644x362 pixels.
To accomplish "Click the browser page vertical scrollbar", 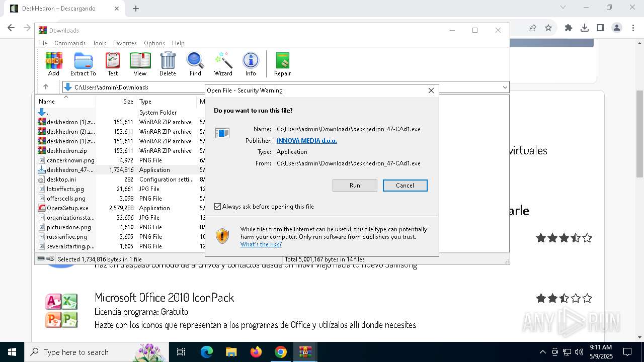I will tap(639, 134).
